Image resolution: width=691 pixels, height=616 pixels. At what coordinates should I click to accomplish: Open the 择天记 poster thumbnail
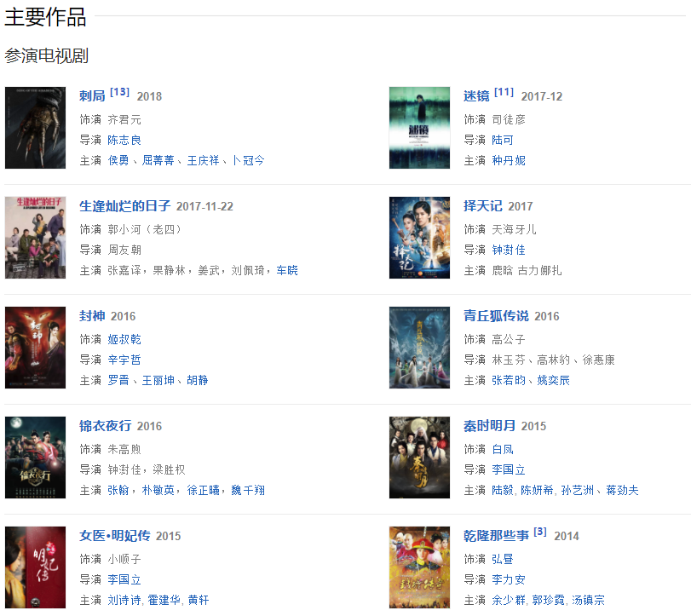click(x=419, y=238)
